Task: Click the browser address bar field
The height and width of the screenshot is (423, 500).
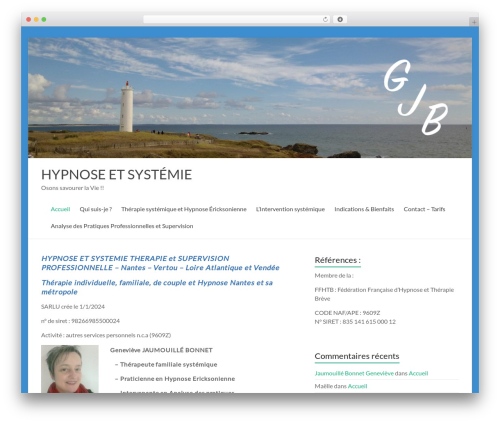Action: 237,19
